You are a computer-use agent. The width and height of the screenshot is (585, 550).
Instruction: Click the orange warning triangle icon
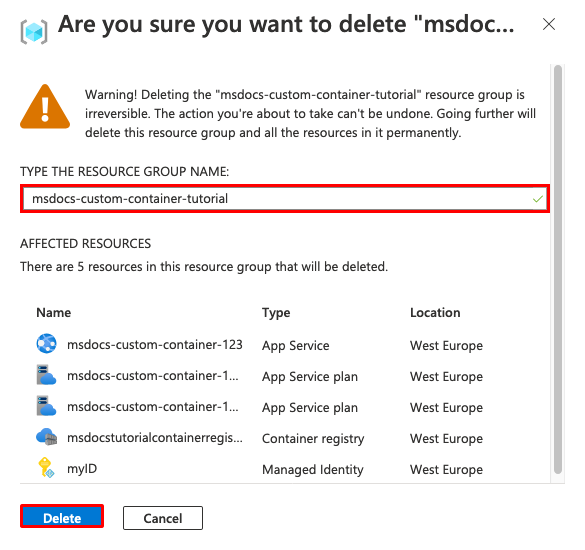tap(45, 107)
